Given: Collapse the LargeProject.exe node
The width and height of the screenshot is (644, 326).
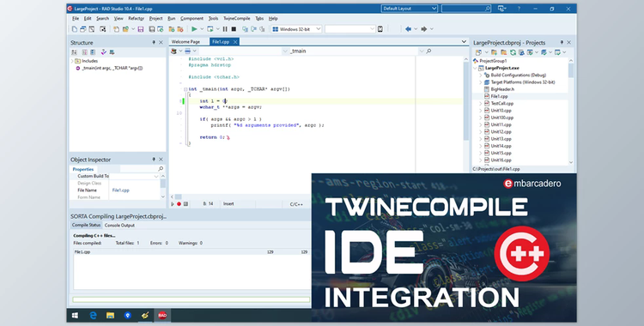Looking at the screenshot, I should coord(476,68).
